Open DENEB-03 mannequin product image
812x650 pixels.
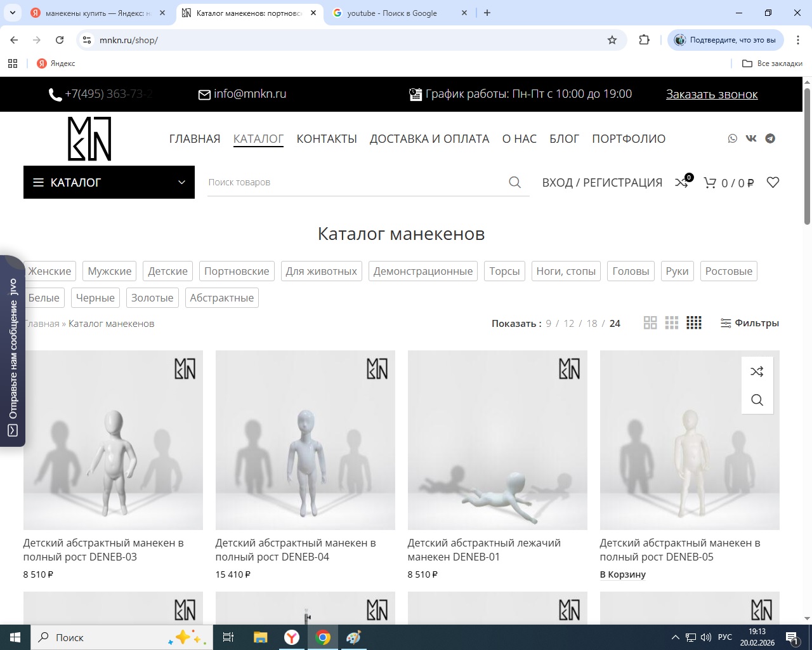pyautogui.click(x=113, y=440)
